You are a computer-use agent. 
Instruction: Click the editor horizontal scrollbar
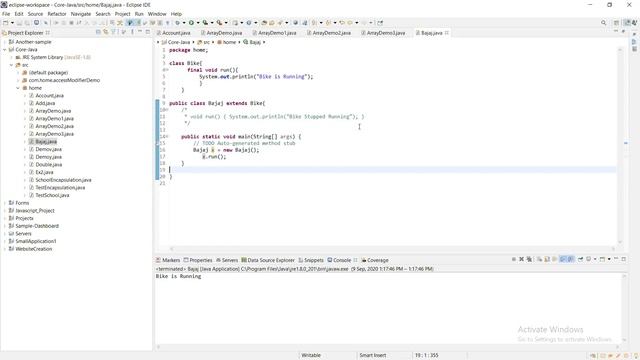point(392,248)
